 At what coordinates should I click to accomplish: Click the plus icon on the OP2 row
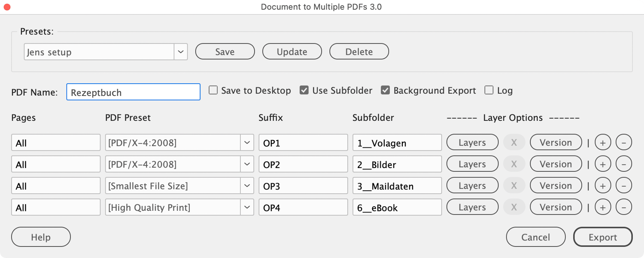[602, 164]
